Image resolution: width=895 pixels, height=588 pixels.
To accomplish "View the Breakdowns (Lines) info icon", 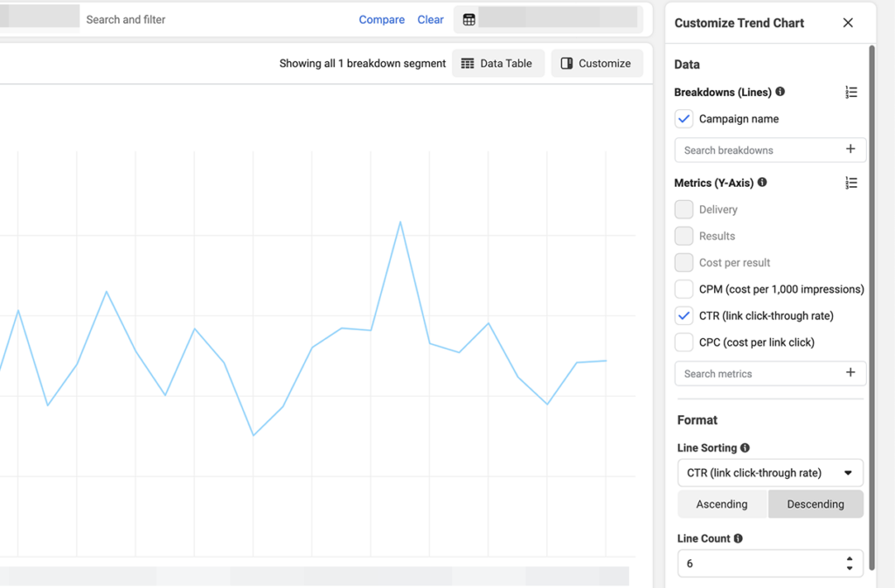I will coord(781,92).
